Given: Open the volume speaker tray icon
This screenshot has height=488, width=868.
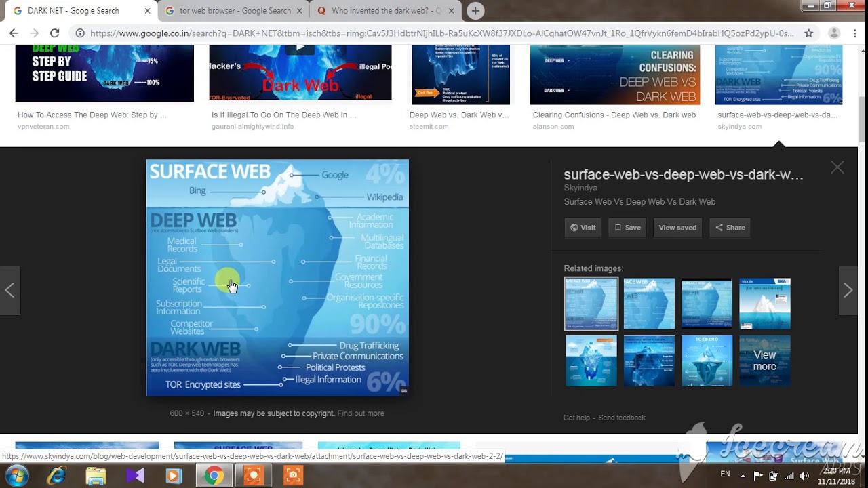Looking at the screenshot, I should pyautogui.click(x=804, y=476).
